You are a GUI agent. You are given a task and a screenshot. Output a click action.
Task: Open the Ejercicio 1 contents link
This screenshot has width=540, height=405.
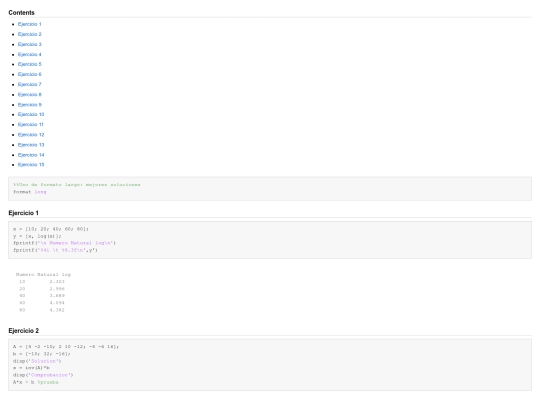coord(30,24)
